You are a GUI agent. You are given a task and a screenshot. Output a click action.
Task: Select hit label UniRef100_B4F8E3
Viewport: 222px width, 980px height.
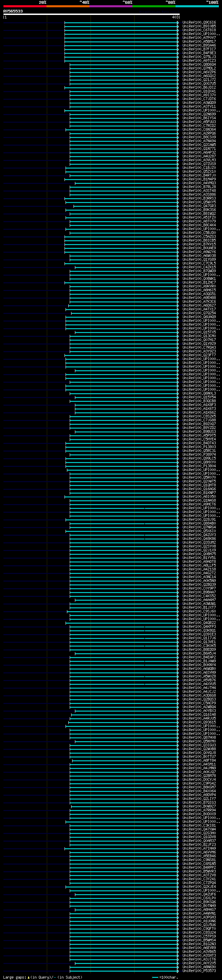[x=199, y=53]
